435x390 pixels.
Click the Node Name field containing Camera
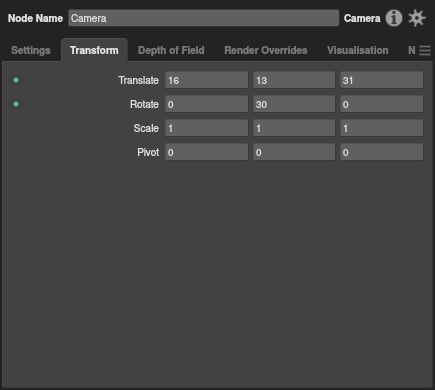pyautogui.click(x=204, y=18)
